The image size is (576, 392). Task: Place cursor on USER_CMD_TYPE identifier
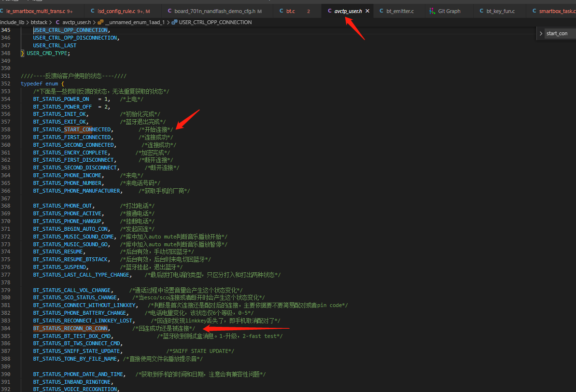tap(47, 53)
